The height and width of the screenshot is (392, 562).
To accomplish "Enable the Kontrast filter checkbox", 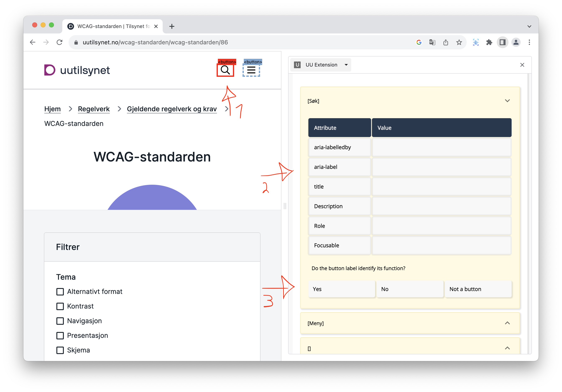I will pos(60,306).
